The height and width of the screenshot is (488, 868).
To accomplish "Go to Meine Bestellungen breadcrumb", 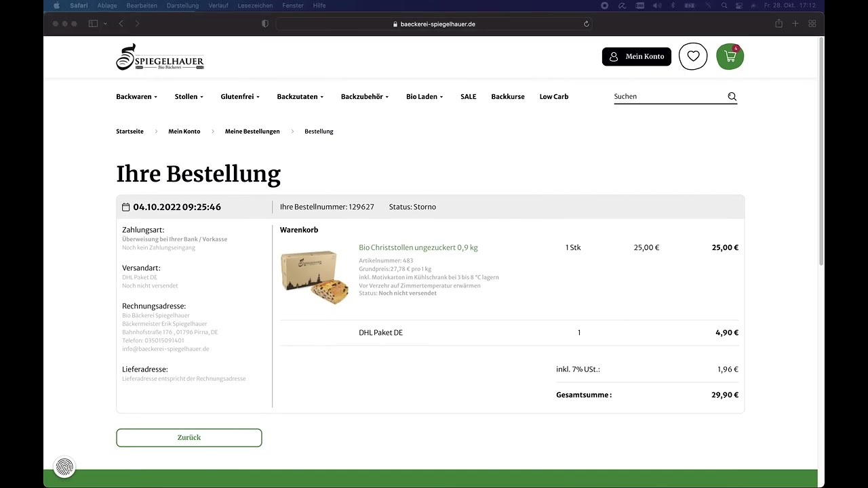I will (x=252, y=131).
